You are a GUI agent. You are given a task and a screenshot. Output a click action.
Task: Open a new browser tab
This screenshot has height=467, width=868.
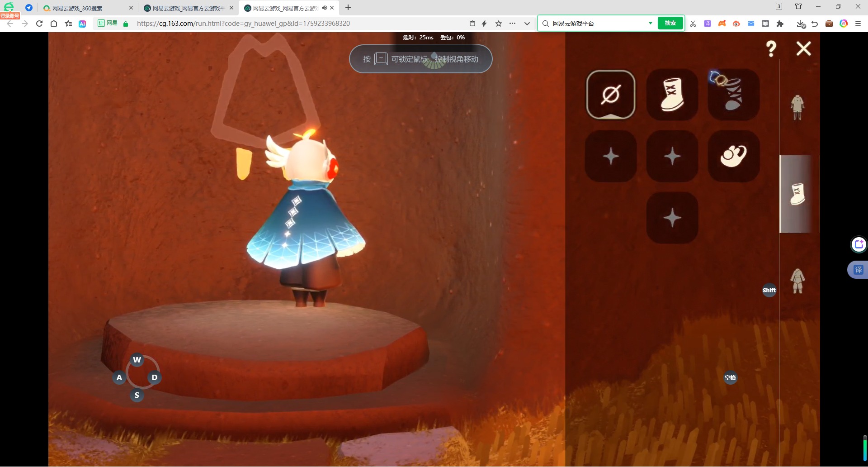pyautogui.click(x=348, y=8)
